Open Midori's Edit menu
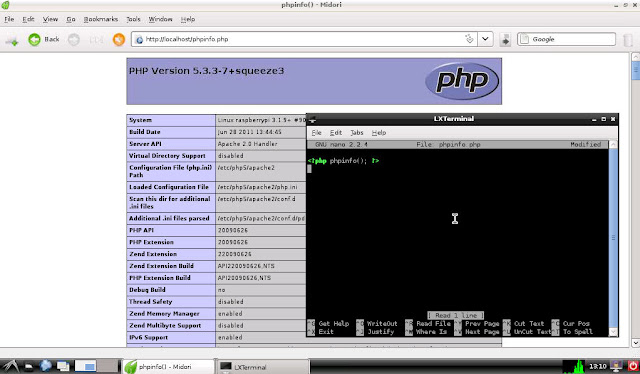Screen dimensions: 640x374 click(x=28, y=19)
